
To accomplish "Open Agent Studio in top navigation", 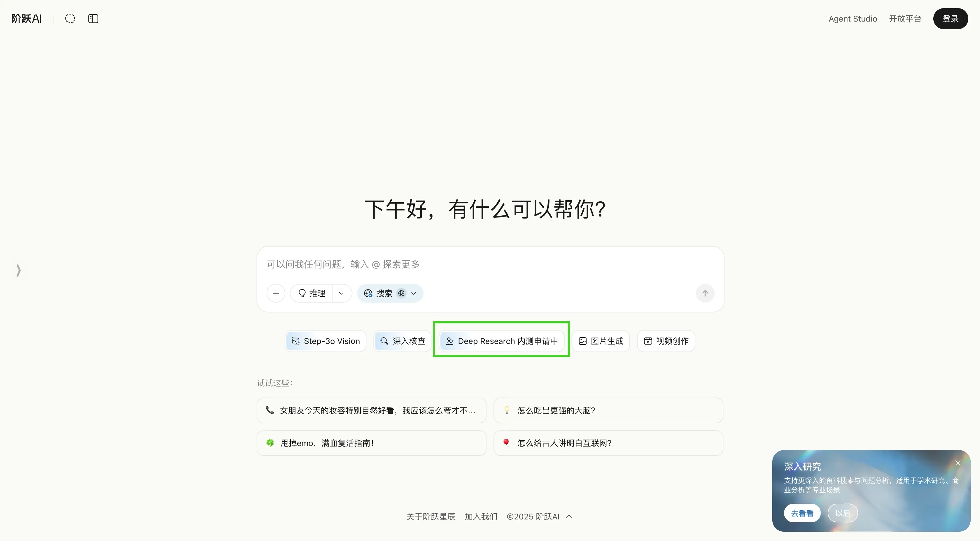I will 853,19.
